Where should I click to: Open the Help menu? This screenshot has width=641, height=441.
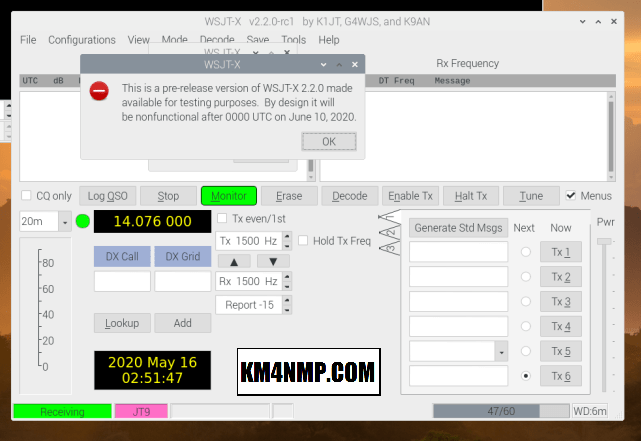(x=329, y=40)
